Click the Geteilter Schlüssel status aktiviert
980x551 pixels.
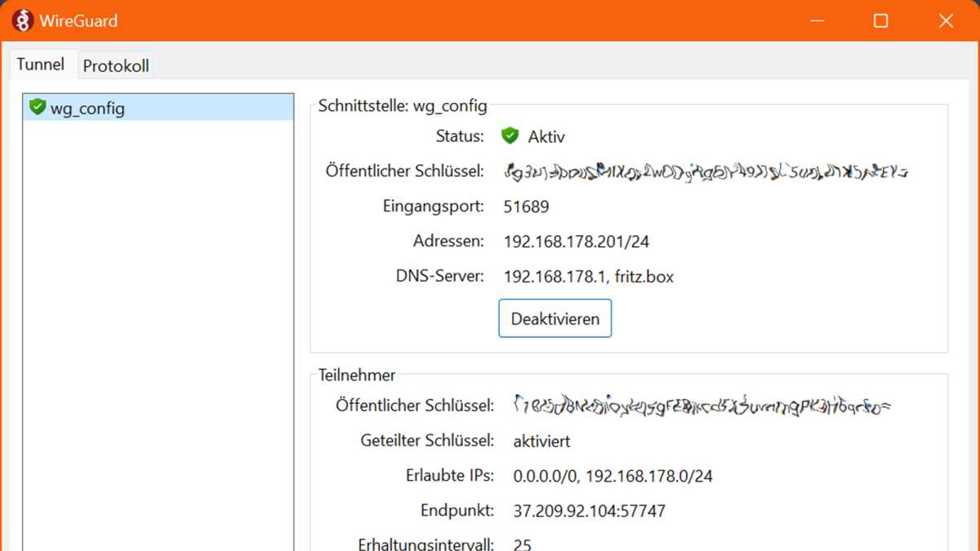pyautogui.click(x=541, y=441)
